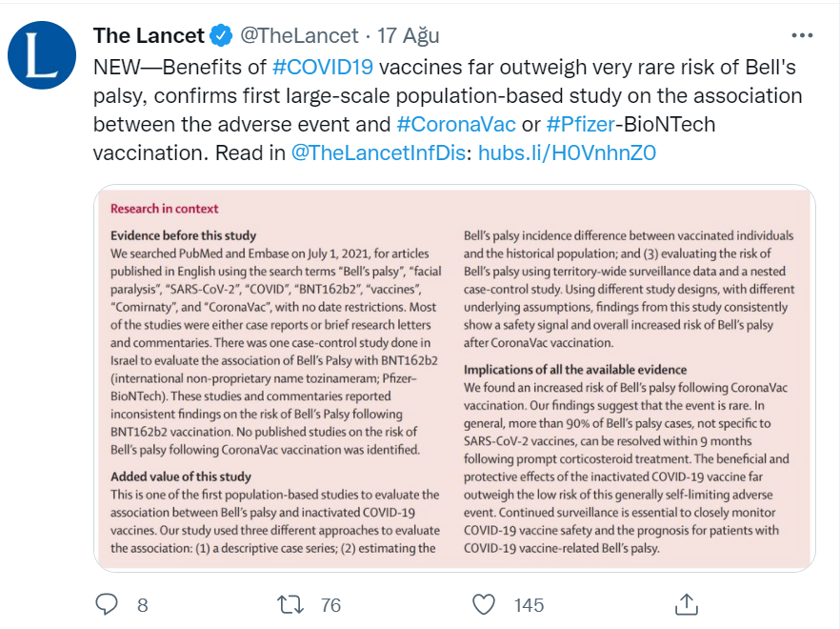Like the tweet with heart icon
The image size is (840, 629).
coord(485,604)
